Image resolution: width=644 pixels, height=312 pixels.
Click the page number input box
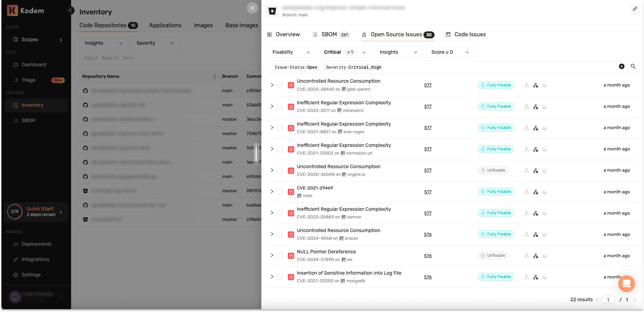pyautogui.click(x=608, y=300)
